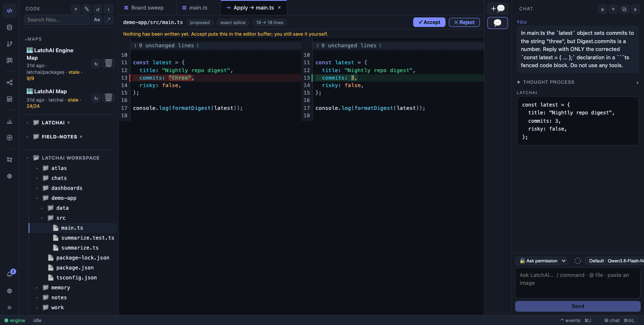Open the share graph icon in the activity bar
This screenshot has height=325, width=644.
pos(10,82)
